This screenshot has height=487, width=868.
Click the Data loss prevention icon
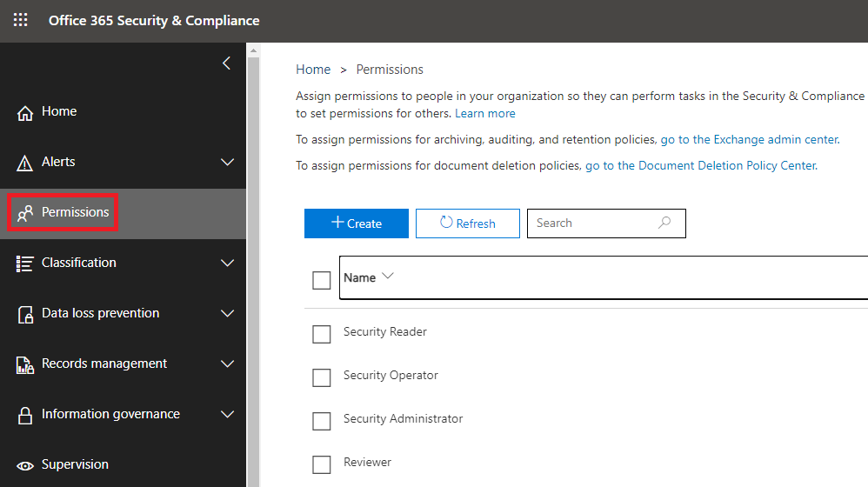coord(25,314)
